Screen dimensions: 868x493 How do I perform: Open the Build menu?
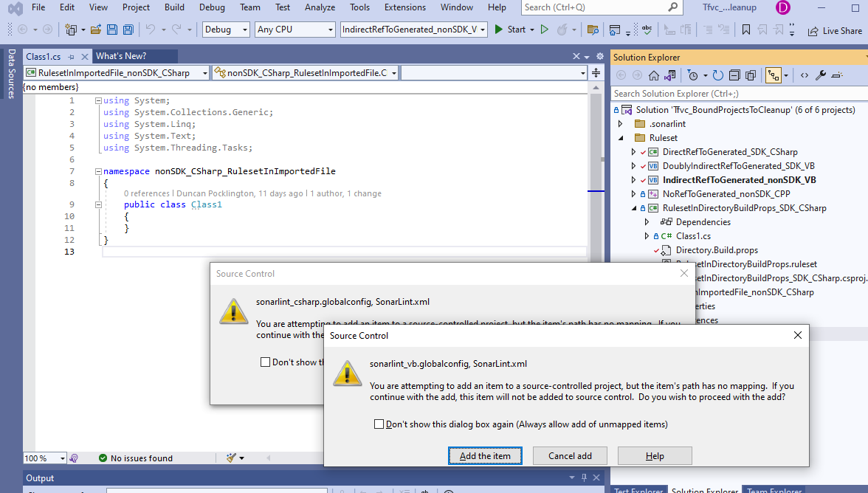pos(174,7)
